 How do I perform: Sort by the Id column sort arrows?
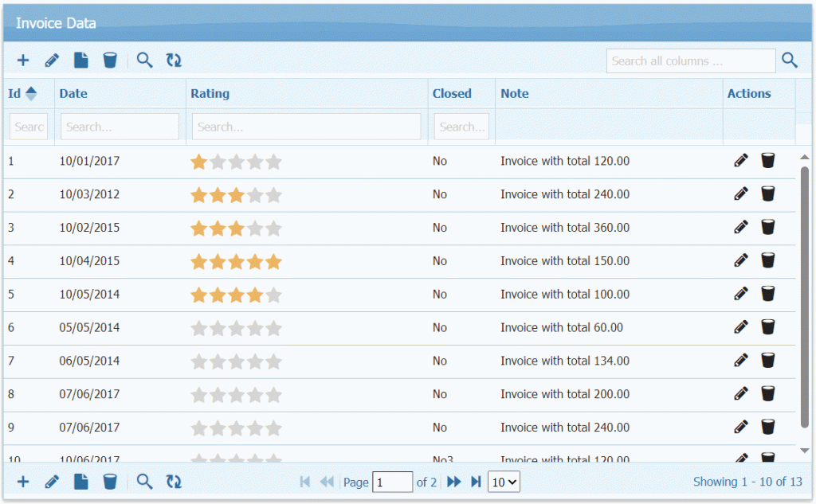click(x=31, y=93)
